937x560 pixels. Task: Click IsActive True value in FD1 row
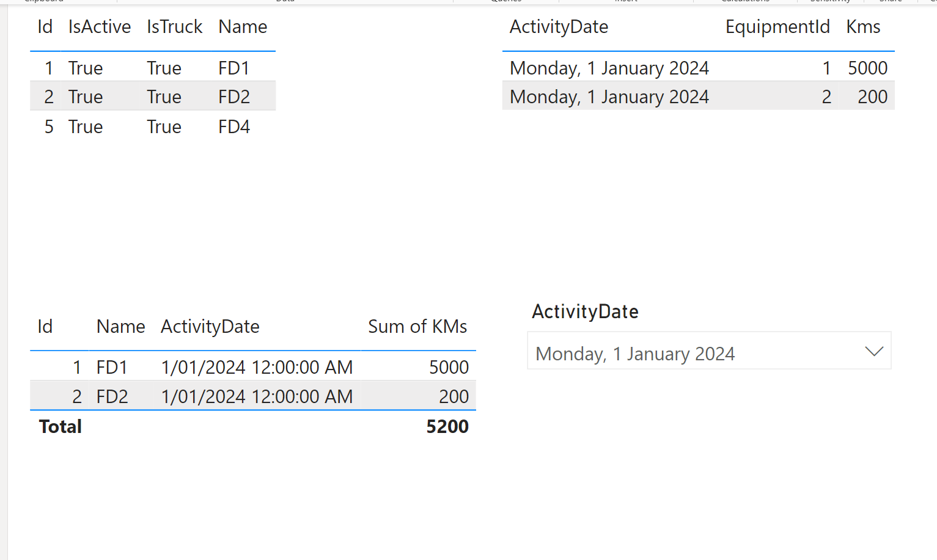point(86,68)
